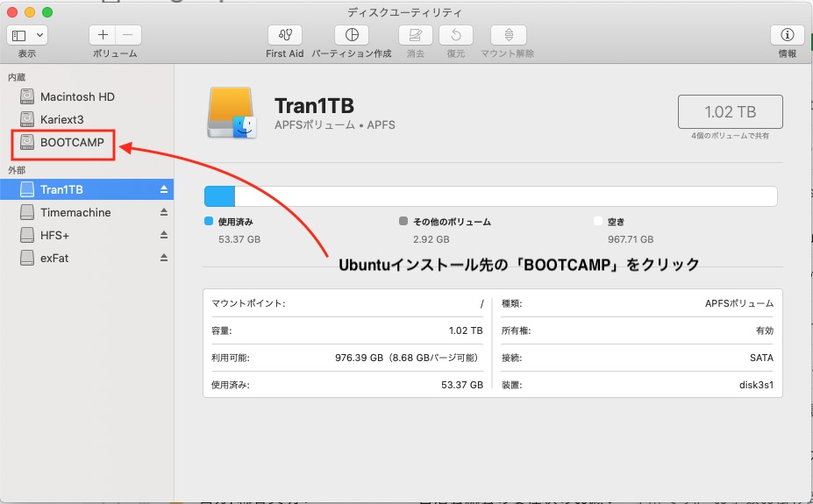The height and width of the screenshot is (504, 813).
Task: Add a new volume with plus button
Action: [x=103, y=35]
